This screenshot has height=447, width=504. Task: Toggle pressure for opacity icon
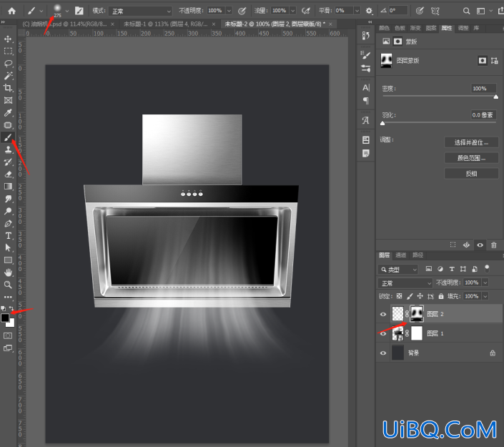242,11
